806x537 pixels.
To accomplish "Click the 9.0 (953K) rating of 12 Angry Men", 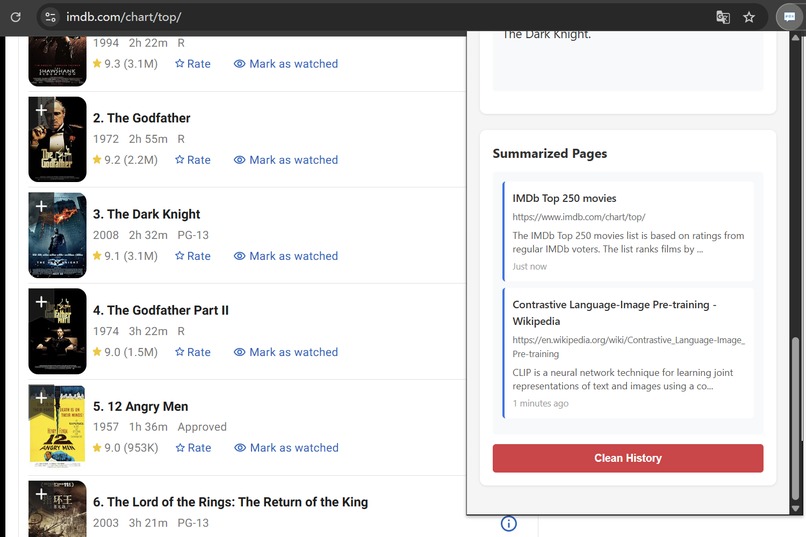I will click(125, 448).
